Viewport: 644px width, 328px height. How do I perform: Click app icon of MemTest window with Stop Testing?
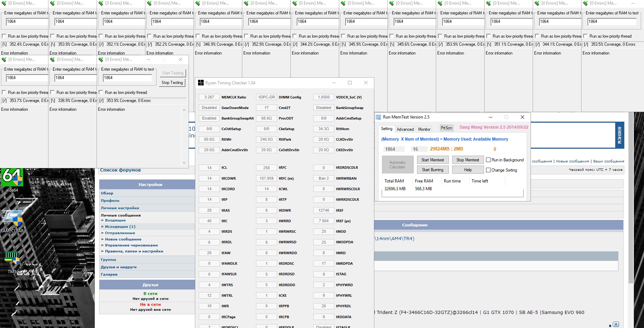coord(101,59)
